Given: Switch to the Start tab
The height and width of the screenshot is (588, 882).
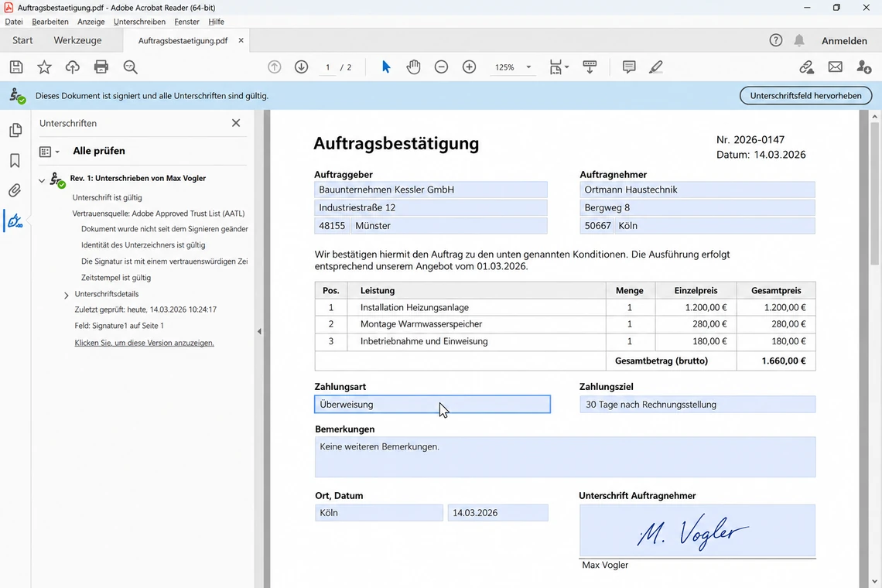Looking at the screenshot, I should (22, 40).
